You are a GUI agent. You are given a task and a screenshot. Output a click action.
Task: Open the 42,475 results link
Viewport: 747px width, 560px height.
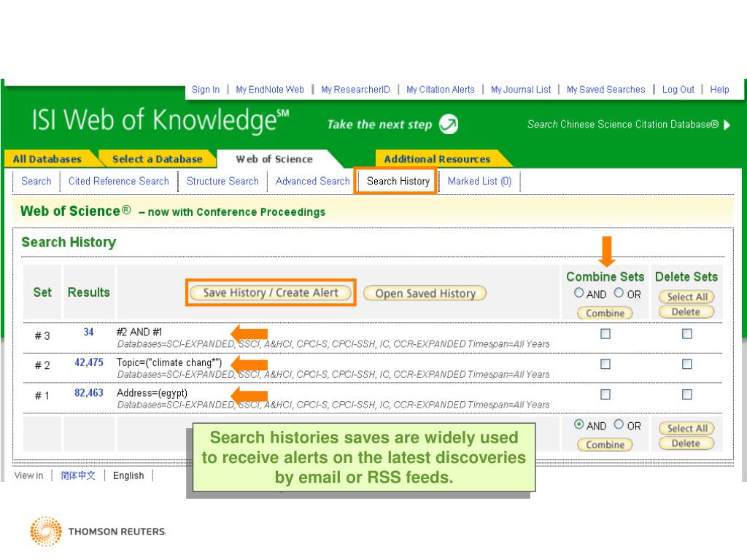coord(88,362)
